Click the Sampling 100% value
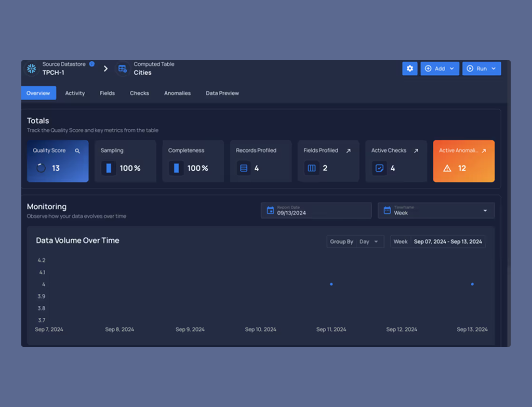532x407 pixels. coord(130,168)
